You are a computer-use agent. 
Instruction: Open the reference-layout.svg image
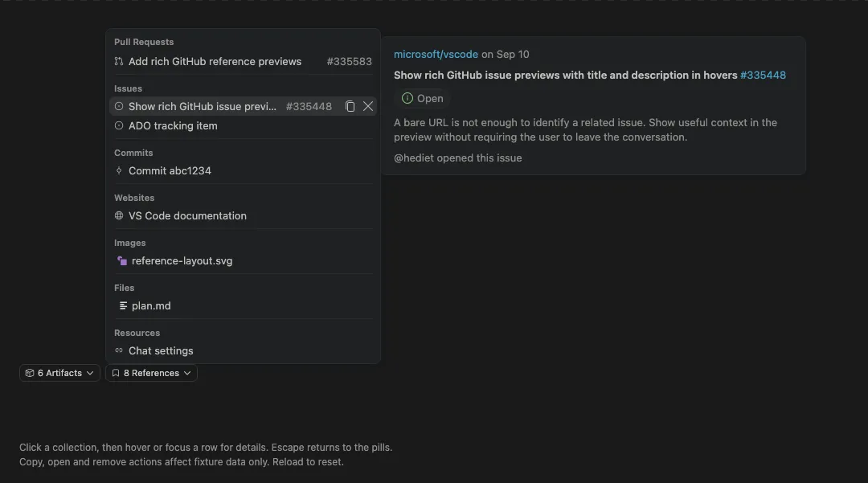[x=243, y=261]
